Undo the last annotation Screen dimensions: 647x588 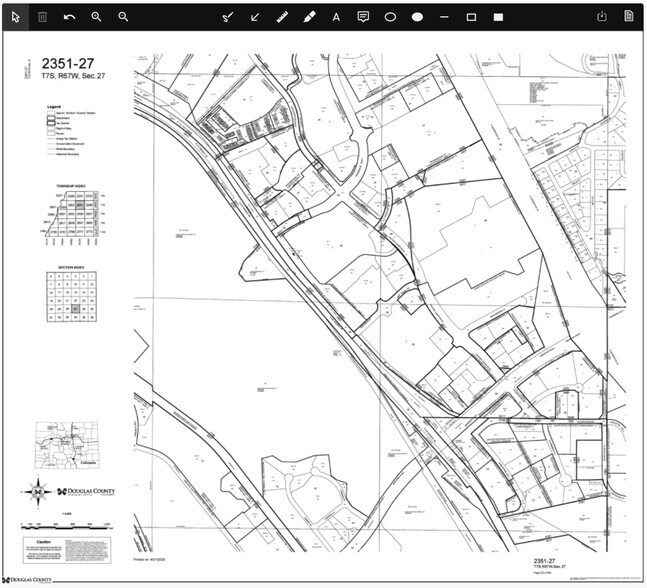coord(69,16)
